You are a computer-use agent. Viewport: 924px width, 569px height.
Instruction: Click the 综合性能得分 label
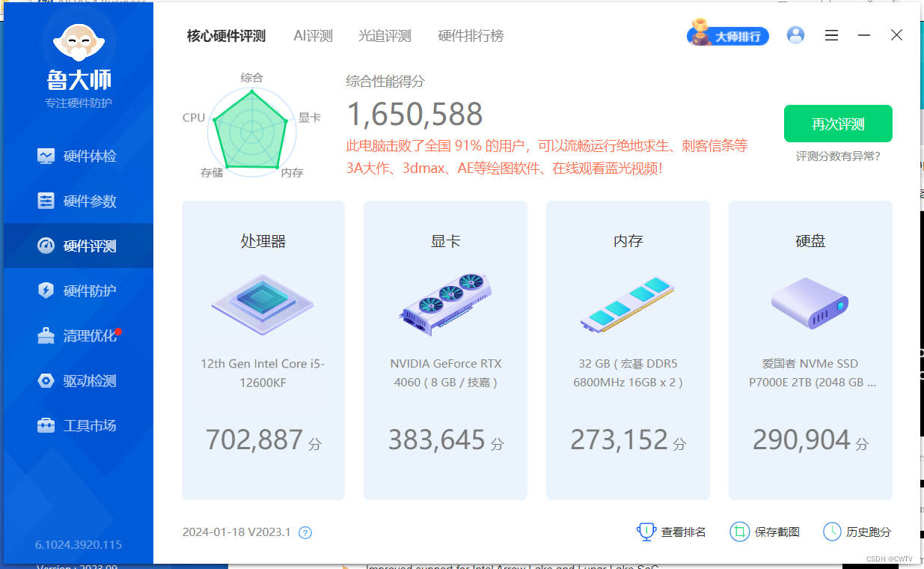point(385,82)
